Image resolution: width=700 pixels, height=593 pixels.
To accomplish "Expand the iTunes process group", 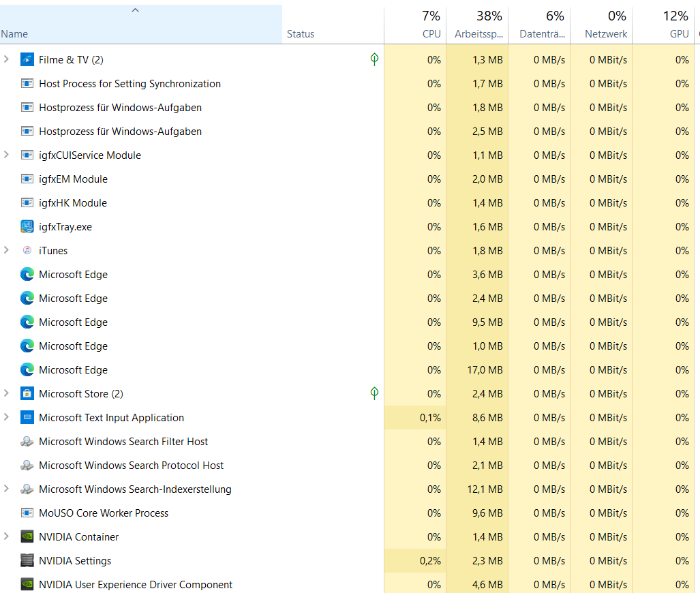I will click(6, 250).
